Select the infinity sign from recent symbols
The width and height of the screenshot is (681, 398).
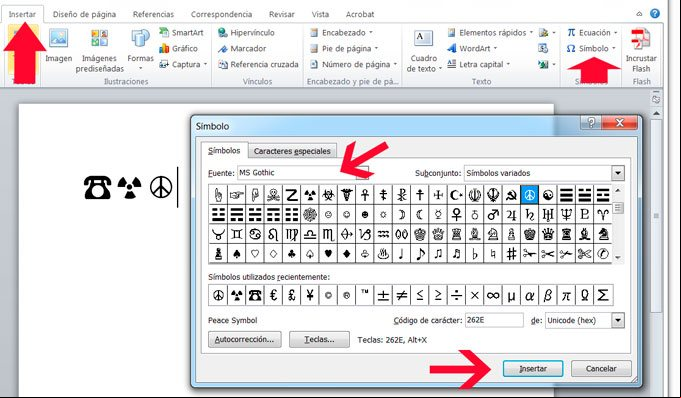(493, 295)
